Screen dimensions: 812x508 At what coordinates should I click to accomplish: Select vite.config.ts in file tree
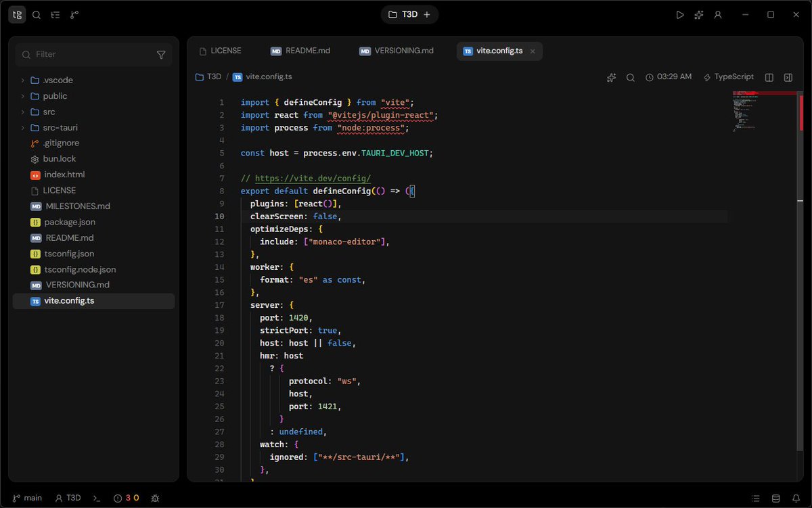pyautogui.click(x=93, y=300)
